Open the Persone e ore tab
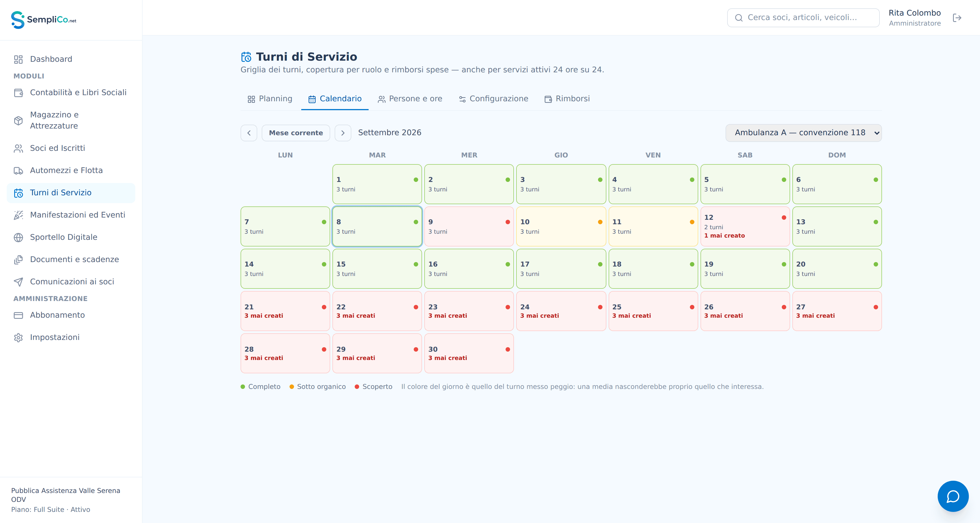This screenshot has height=523, width=980. [410, 99]
